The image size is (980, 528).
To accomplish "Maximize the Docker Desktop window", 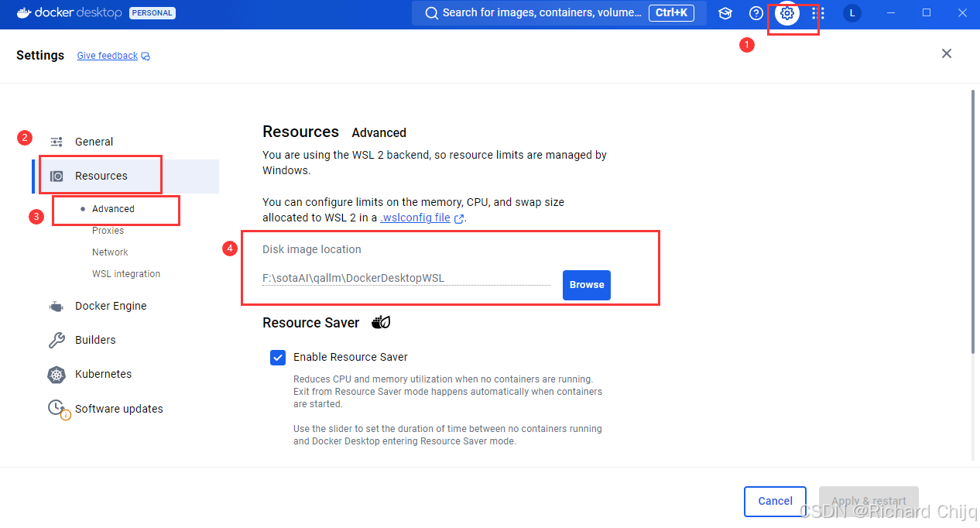I will click(927, 13).
